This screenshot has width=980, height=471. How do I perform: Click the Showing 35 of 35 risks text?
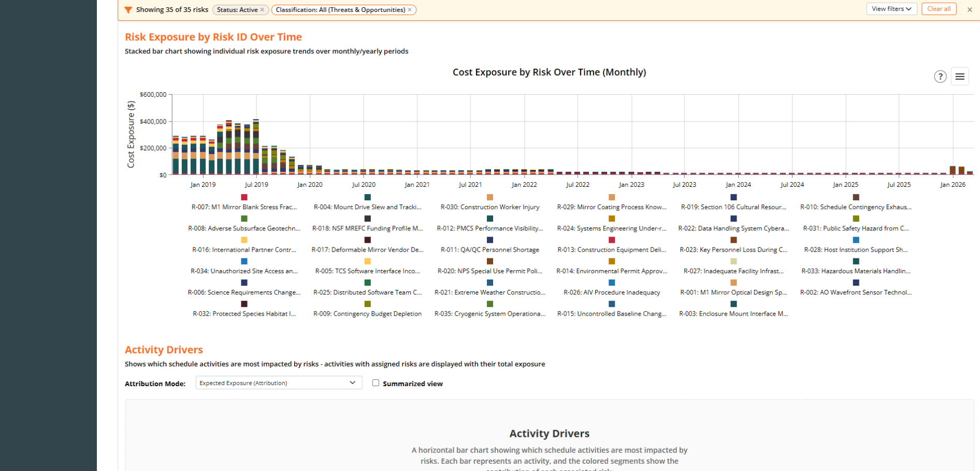coord(172,10)
